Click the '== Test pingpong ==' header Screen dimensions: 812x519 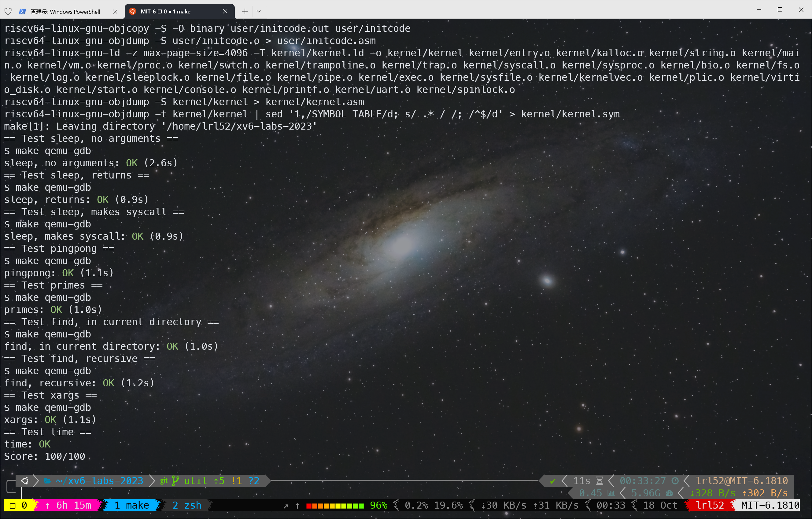[x=59, y=249]
